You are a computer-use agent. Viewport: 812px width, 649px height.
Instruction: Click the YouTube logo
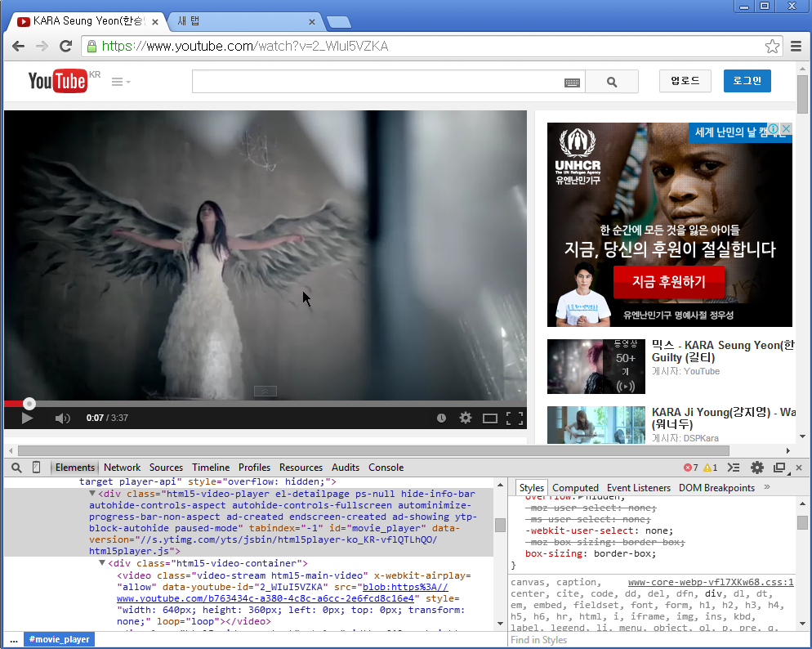pyautogui.click(x=57, y=81)
